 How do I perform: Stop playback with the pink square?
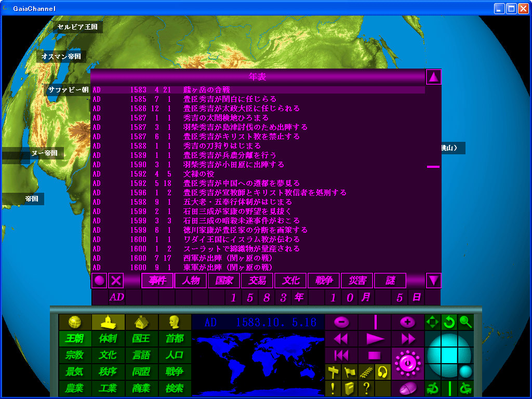tap(375, 355)
